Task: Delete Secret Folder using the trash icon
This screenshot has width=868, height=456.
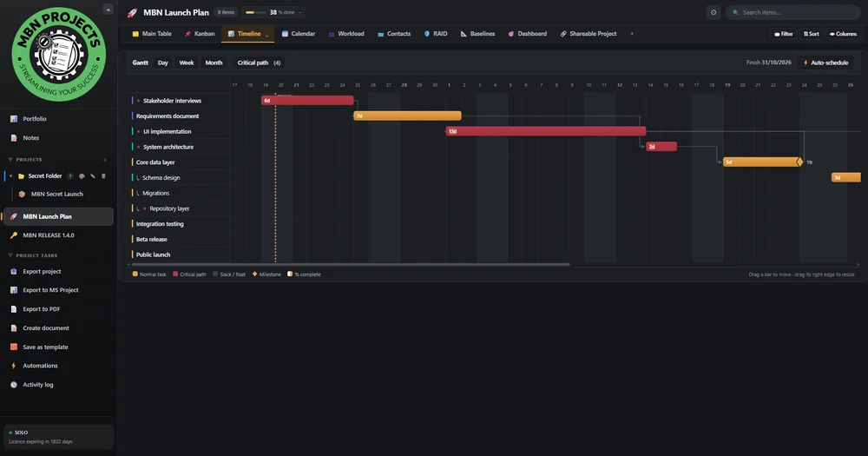Action: 103,176
